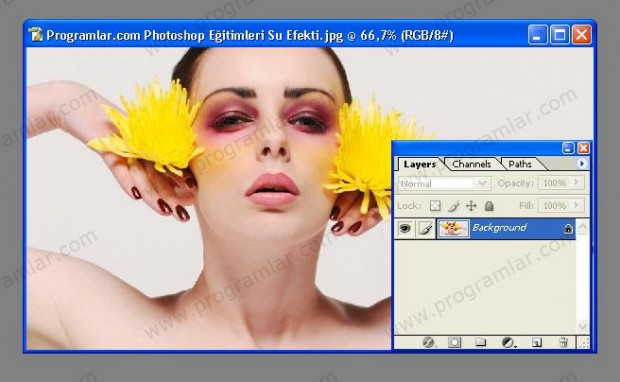This screenshot has width=620, height=382.
Task: Minimize the Layers palette
Action: pos(568,148)
